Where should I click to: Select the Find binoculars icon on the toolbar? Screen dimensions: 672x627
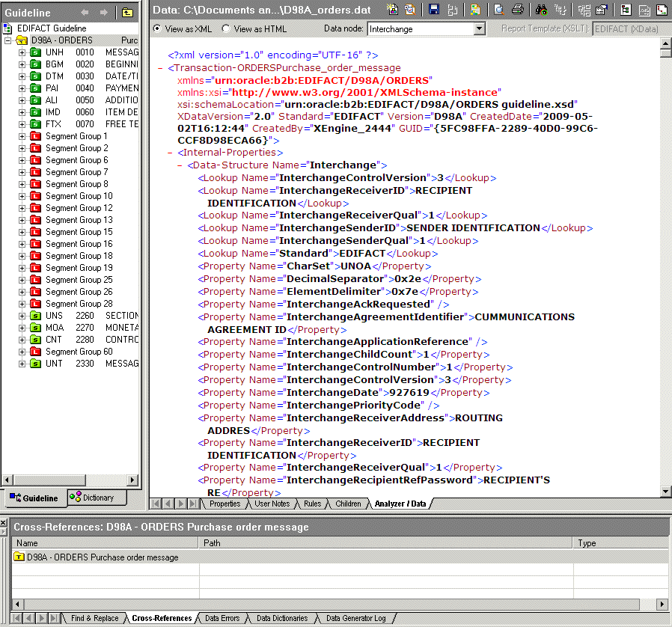point(540,8)
